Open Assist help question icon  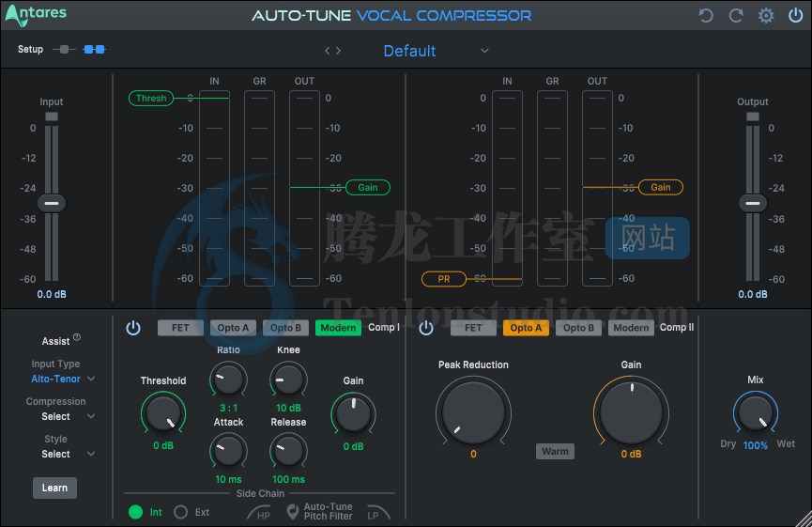coord(77,337)
